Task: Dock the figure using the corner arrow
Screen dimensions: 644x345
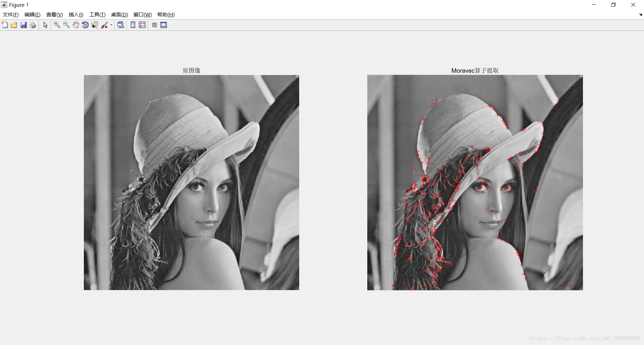Action: (641, 15)
